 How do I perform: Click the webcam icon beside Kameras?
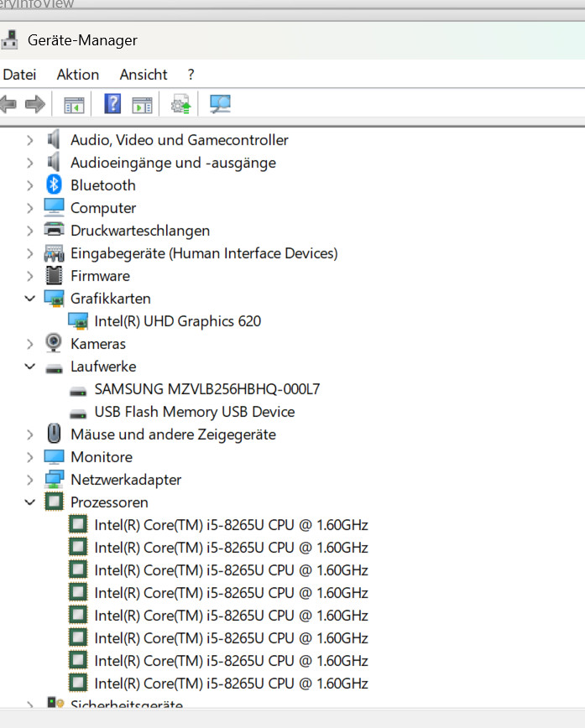point(54,343)
